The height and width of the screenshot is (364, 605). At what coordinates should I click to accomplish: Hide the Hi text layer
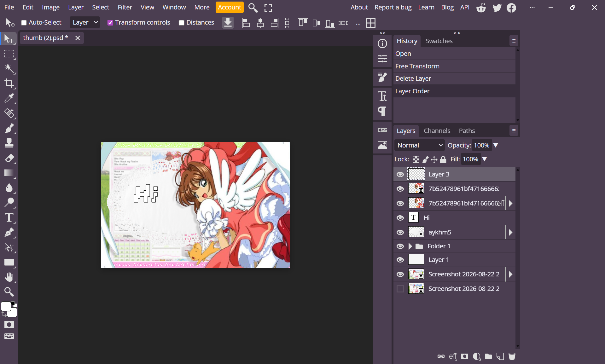[400, 218]
